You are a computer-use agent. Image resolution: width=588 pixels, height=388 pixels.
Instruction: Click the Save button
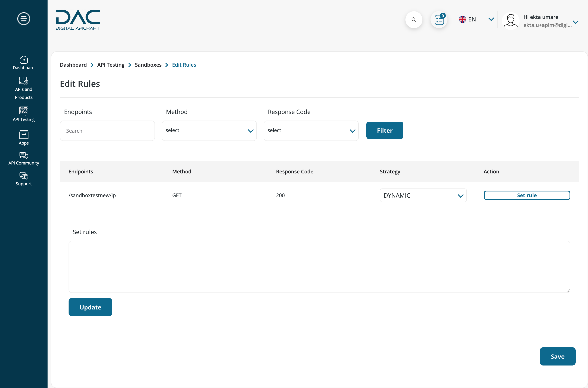point(558,356)
